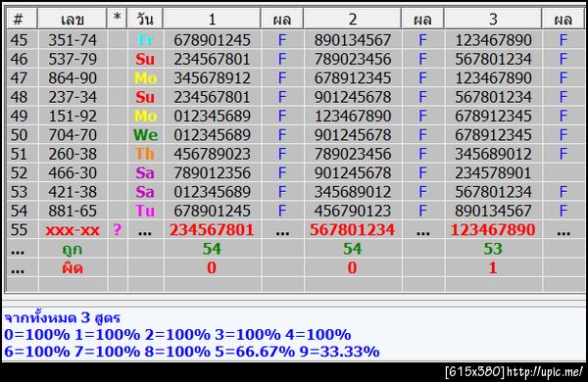Image resolution: width=588 pixels, height=382 pixels.
Task: Click result number 704-70
Action: [73, 135]
